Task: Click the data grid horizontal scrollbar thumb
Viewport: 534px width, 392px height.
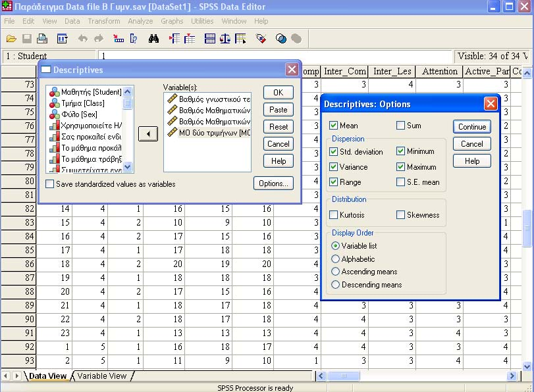Action: point(344,376)
